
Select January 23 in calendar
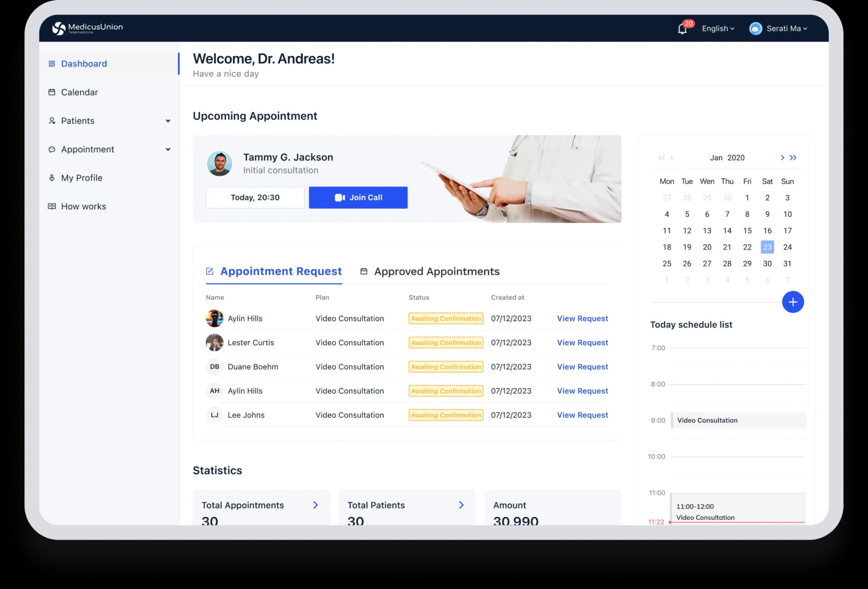point(767,247)
